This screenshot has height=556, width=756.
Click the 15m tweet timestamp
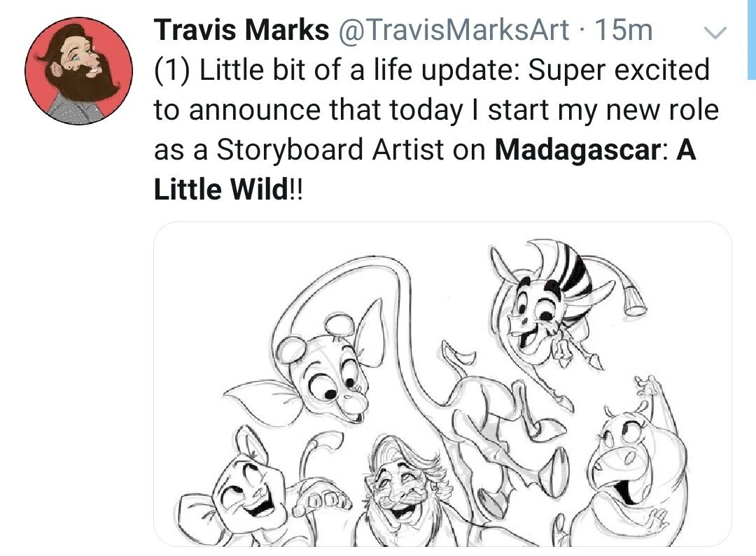pyautogui.click(x=622, y=30)
